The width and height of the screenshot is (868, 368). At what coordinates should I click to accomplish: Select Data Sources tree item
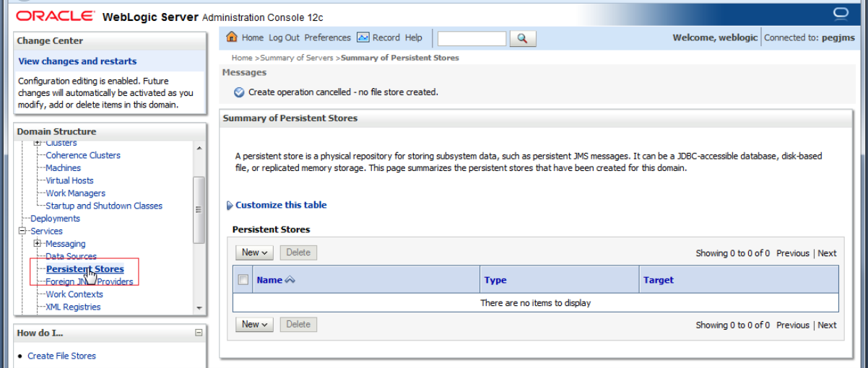pyautogui.click(x=71, y=256)
